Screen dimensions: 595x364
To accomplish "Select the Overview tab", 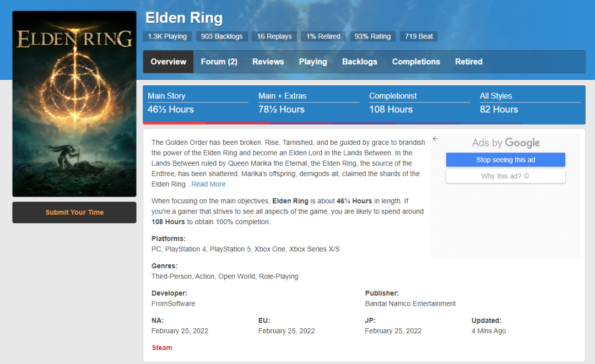I will click(168, 62).
